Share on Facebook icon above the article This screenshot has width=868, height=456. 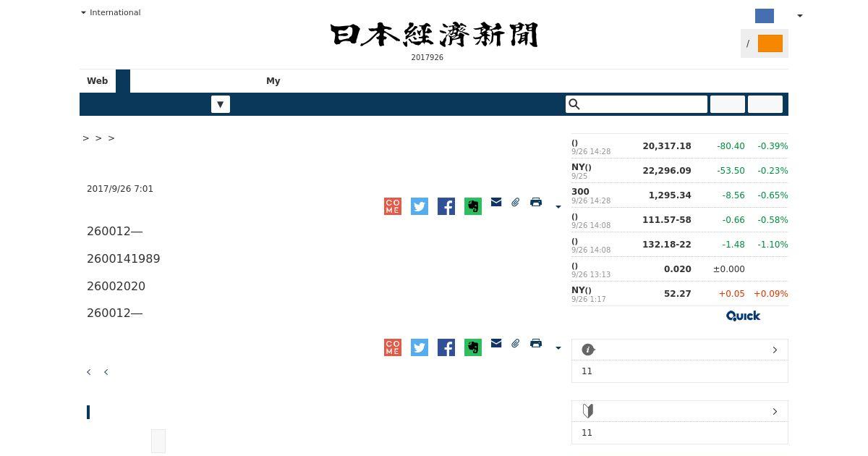(x=446, y=206)
